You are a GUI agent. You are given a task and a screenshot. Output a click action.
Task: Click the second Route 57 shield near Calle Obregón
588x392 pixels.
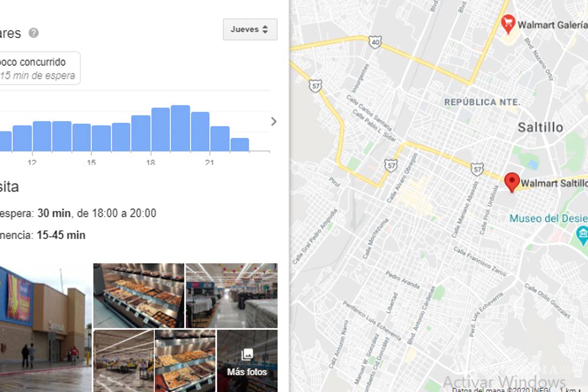(391, 166)
